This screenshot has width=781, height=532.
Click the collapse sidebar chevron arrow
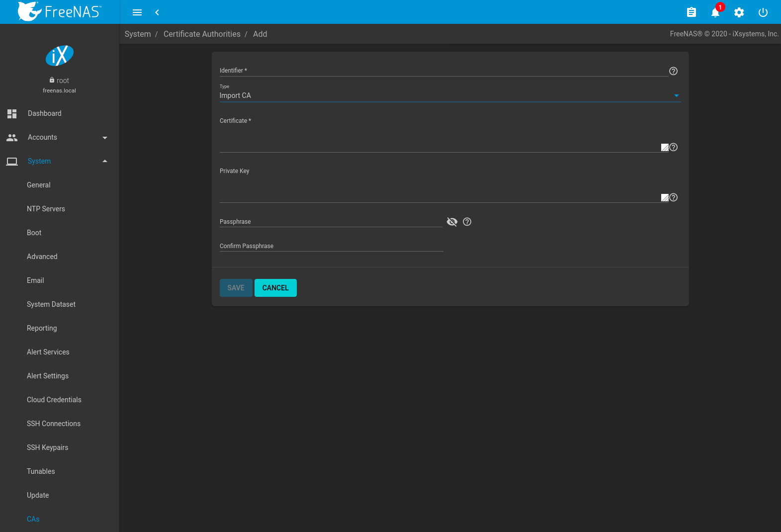pos(157,12)
